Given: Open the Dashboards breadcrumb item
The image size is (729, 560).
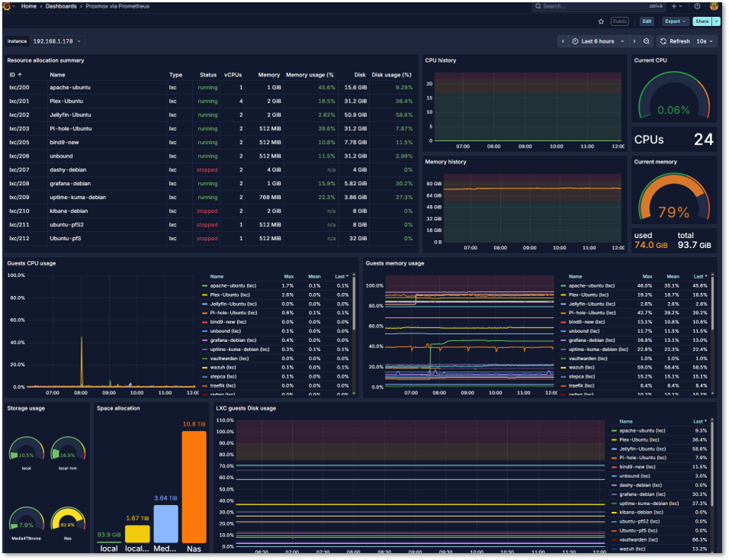Looking at the screenshot, I should 60,6.
